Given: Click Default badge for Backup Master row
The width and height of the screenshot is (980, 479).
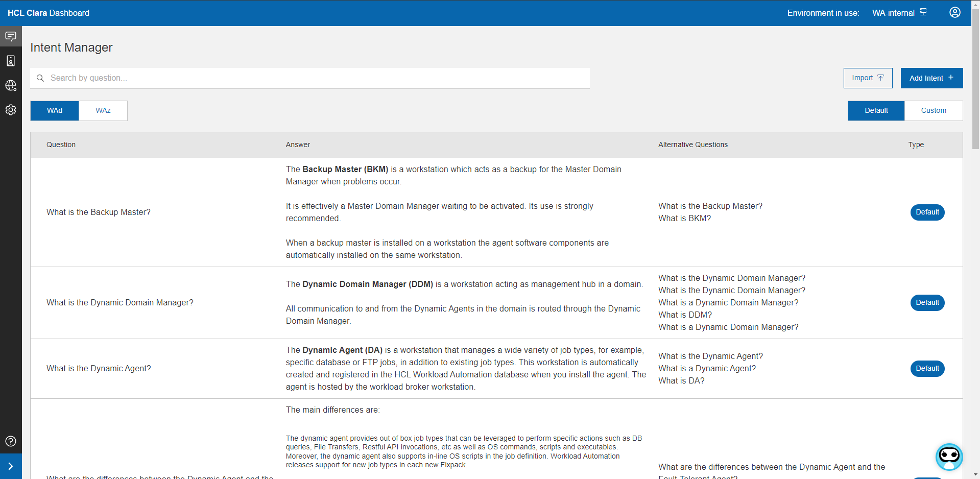Looking at the screenshot, I should pyautogui.click(x=927, y=212).
